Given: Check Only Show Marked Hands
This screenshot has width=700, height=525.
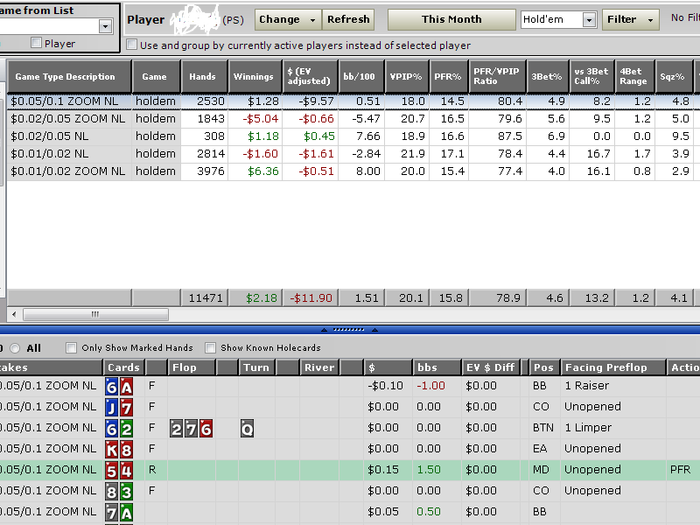Looking at the screenshot, I should (x=71, y=348).
